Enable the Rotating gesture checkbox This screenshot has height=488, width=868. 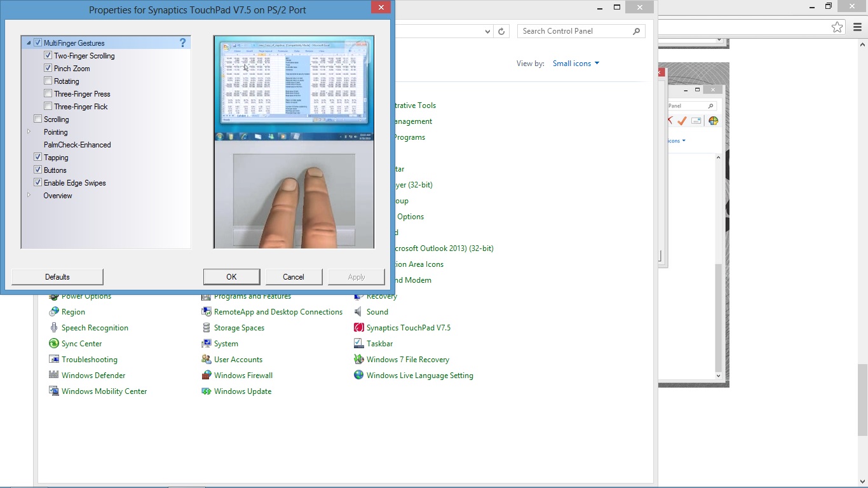48,81
